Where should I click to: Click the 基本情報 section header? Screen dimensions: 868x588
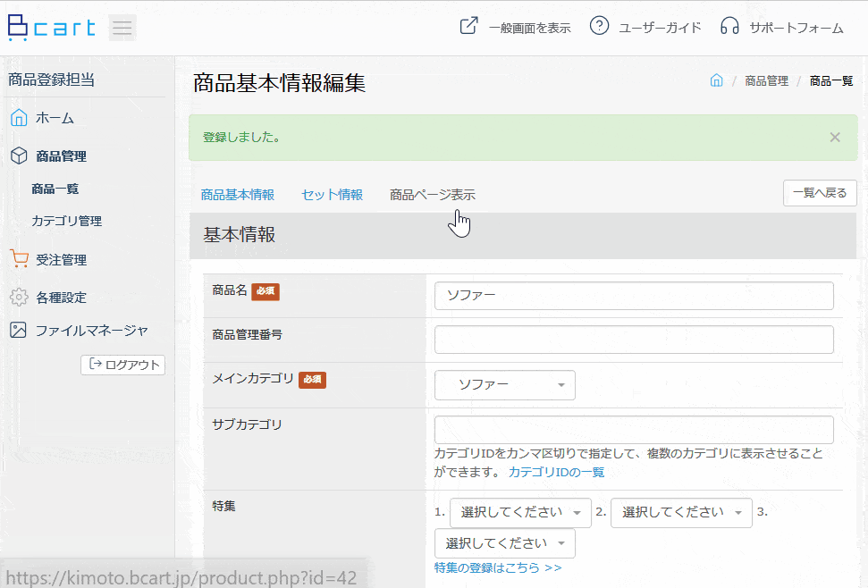click(523, 235)
